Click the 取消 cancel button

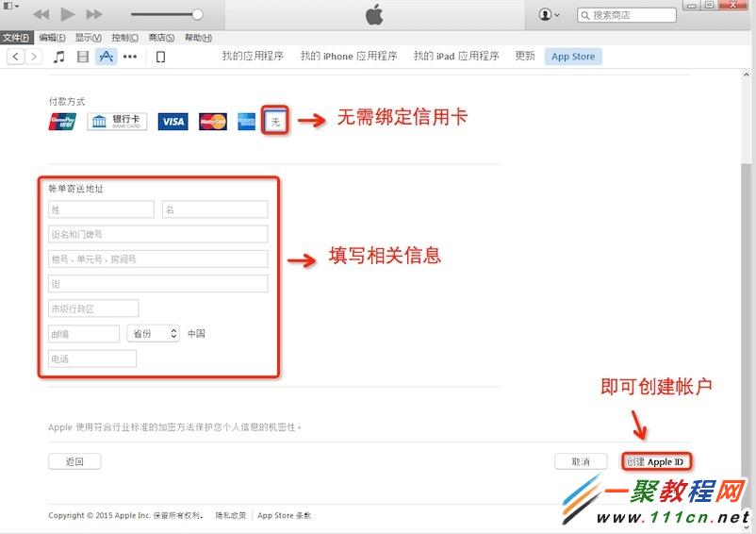pyautogui.click(x=581, y=461)
